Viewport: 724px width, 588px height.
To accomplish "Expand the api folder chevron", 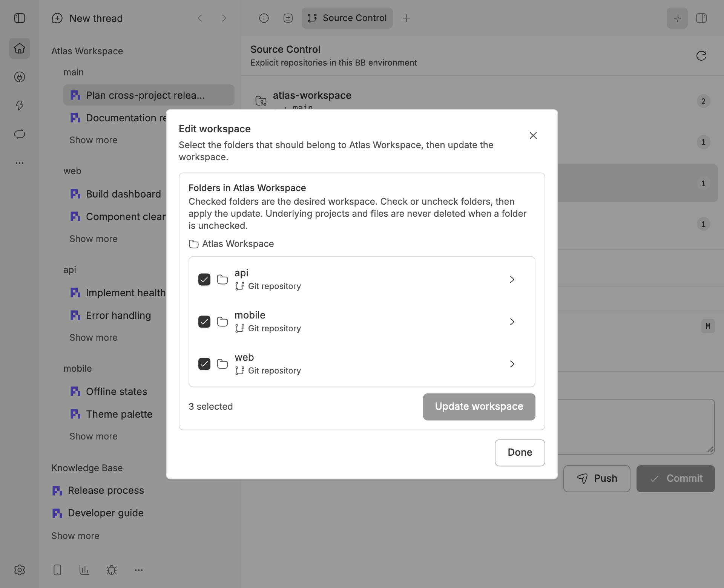I will click(512, 279).
